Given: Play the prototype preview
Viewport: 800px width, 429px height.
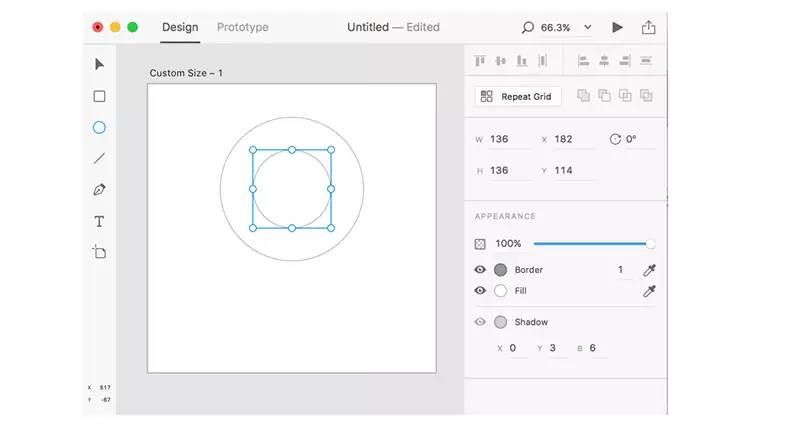Looking at the screenshot, I should (x=617, y=27).
